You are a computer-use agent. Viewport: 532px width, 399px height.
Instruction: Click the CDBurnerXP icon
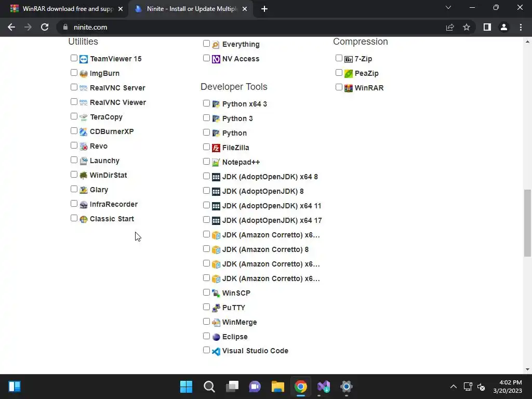pos(84,132)
